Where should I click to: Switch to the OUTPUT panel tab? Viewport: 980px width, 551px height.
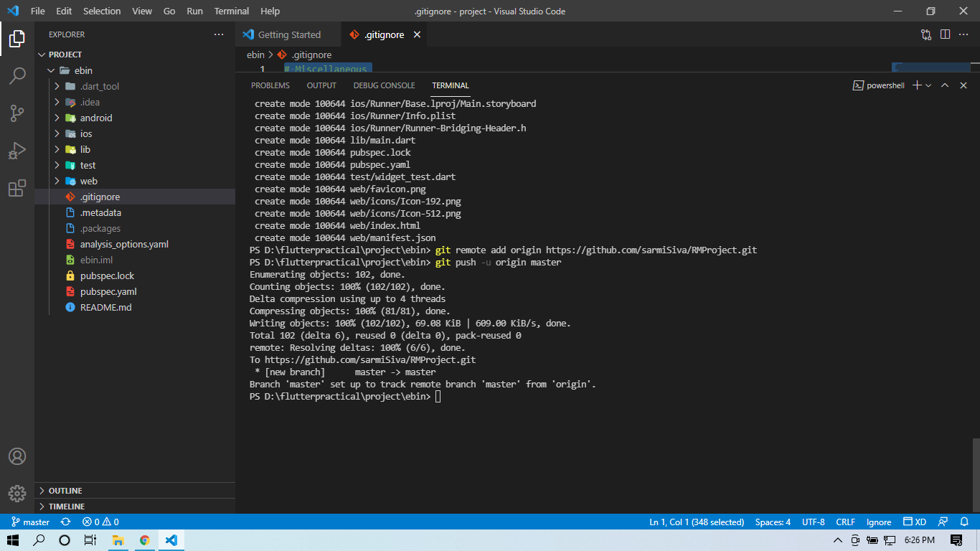pos(321,85)
